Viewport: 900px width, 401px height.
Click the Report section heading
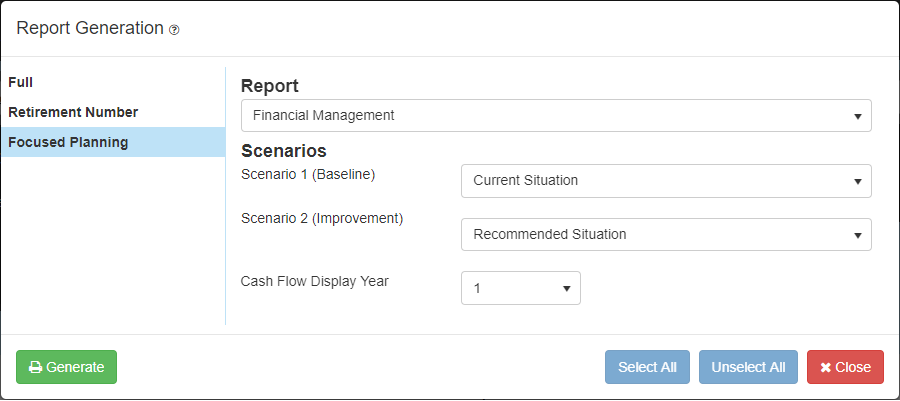pyautogui.click(x=270, y=86)
